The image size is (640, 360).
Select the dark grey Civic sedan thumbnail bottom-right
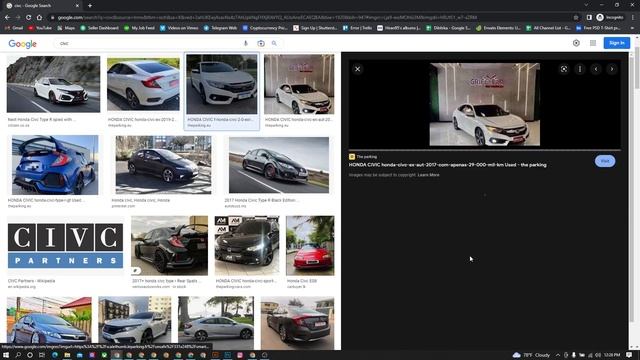tap(297, 322)
